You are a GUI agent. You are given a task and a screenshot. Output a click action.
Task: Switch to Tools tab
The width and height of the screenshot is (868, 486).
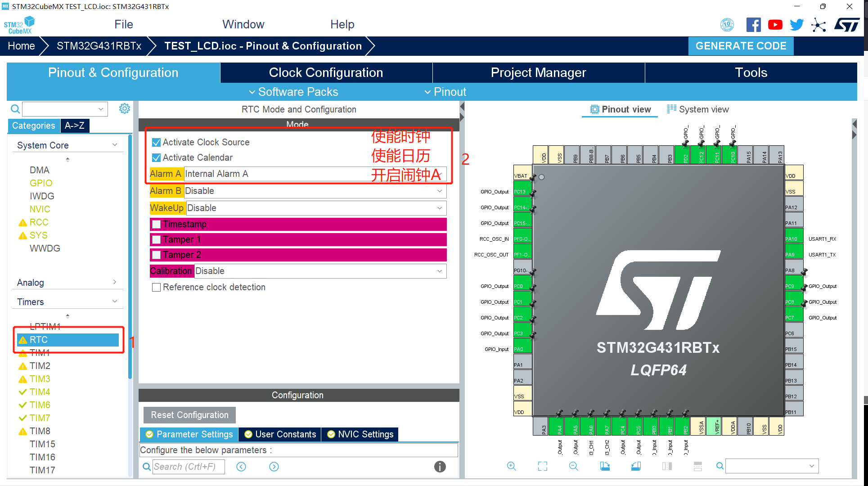coord(751,72)
